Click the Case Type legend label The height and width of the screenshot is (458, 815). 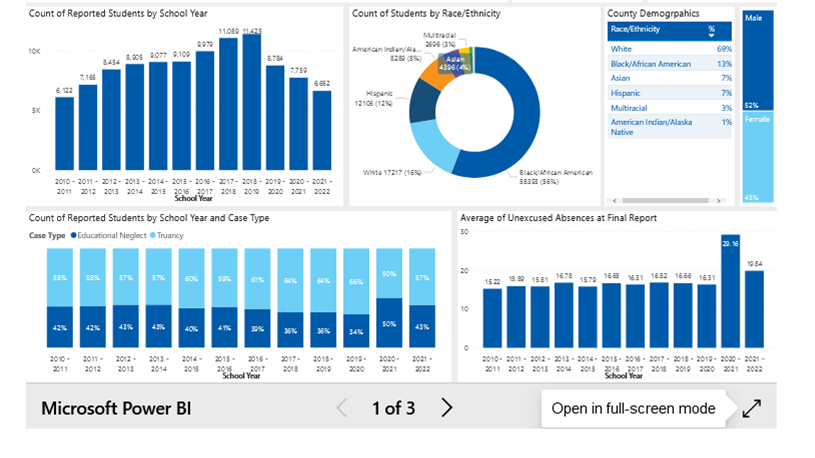[47, 235]
